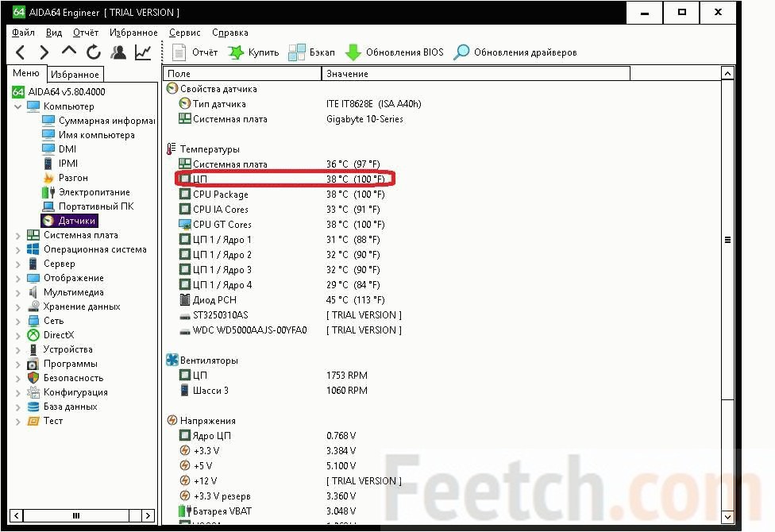Sort by the Значение column header
Screen dimensions: 775x532
point(476,74)
